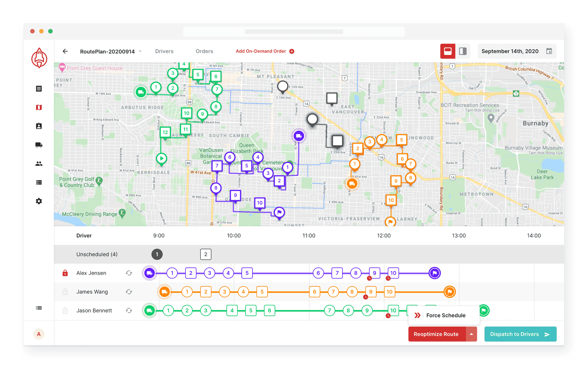Open the September 14th, 2020 date picker
The image size is (588, 370).
pyautogui.click(x=510, y=51)
